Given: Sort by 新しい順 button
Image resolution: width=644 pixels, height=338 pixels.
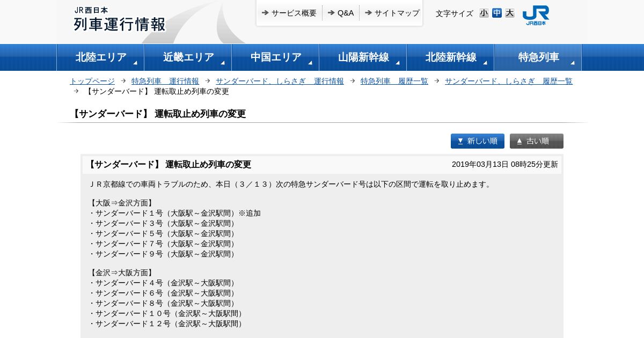Looking at the screenshot, I should [478, 141].
